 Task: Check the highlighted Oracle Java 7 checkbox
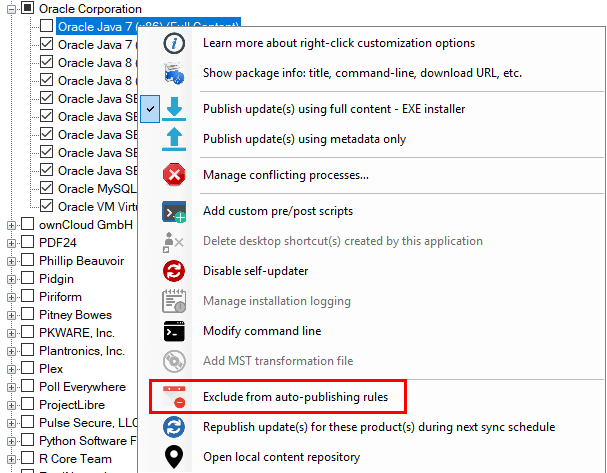coord(46,26)
